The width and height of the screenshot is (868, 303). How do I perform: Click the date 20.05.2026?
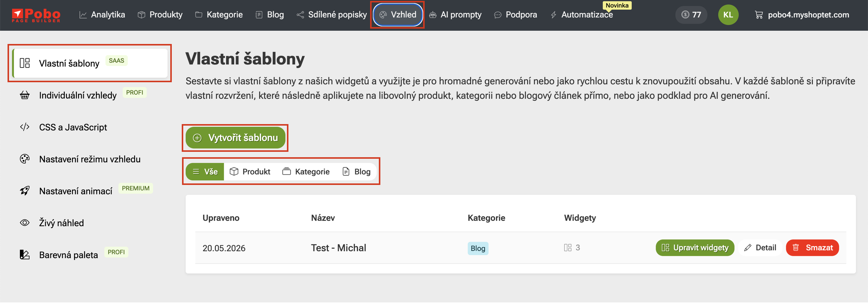click(224, 248)
